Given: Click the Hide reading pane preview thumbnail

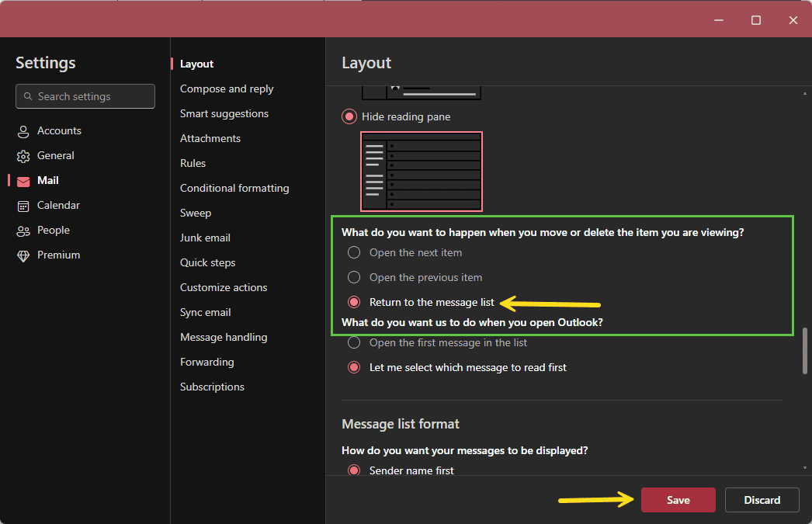Looking at the screenshot, I should [422, 172].
